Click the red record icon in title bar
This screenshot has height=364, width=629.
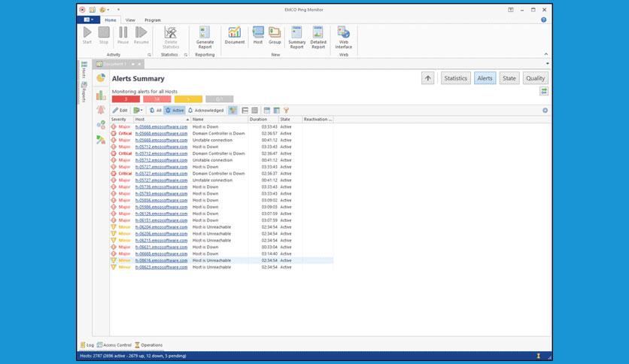82,10
